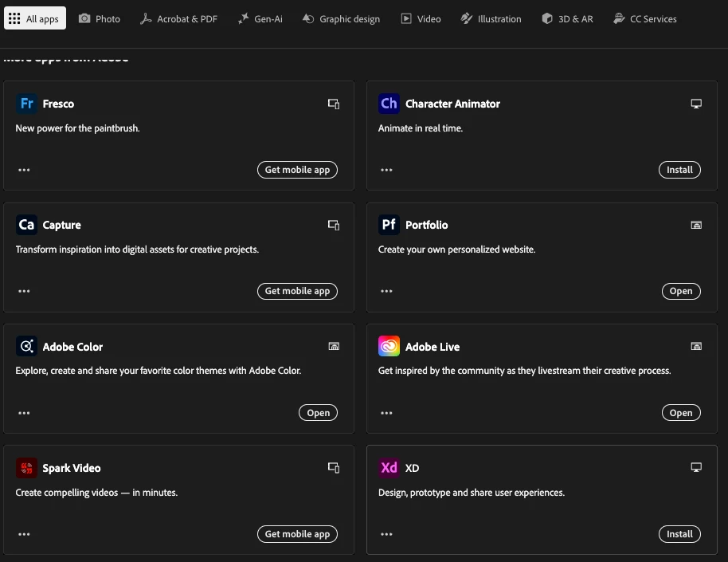Click the Portfolio app title
The height and width of the screenshot is (562, 728).
(426, 225)
